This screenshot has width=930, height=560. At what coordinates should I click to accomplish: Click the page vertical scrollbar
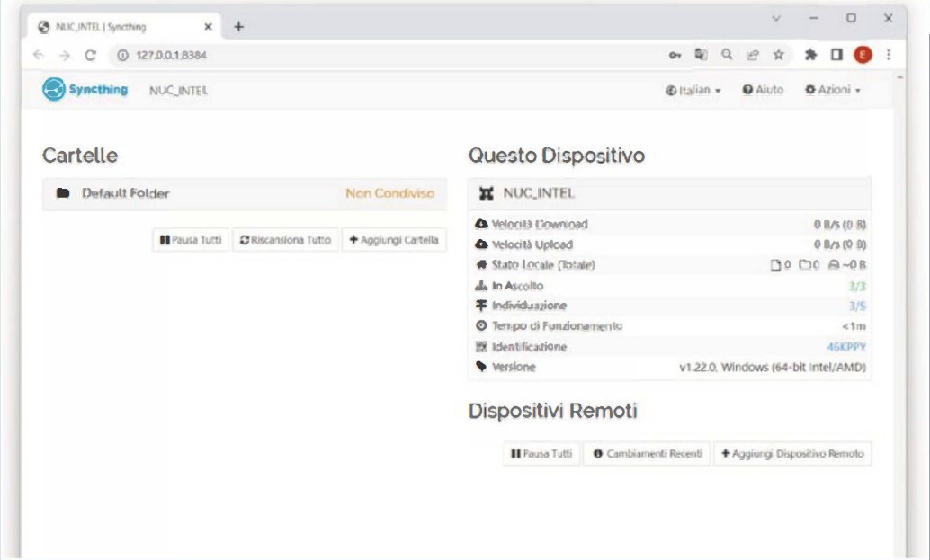900,314
